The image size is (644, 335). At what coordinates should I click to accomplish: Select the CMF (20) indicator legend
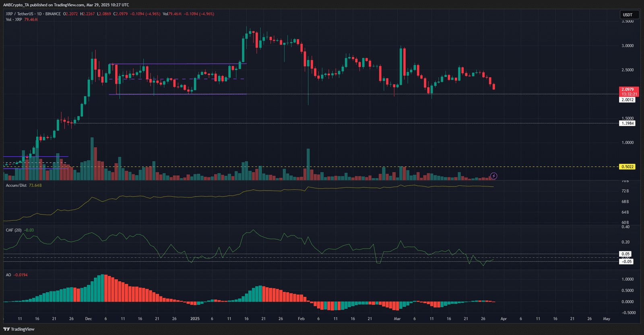pyautogui.click(x=14, y=230)
